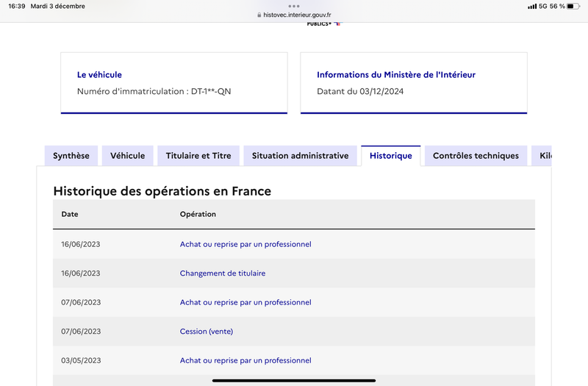Image resolution: width=588 pixels, height=386 pixels.
Task: Open the Situation administrative tab
Action: [x=301, y=156]
